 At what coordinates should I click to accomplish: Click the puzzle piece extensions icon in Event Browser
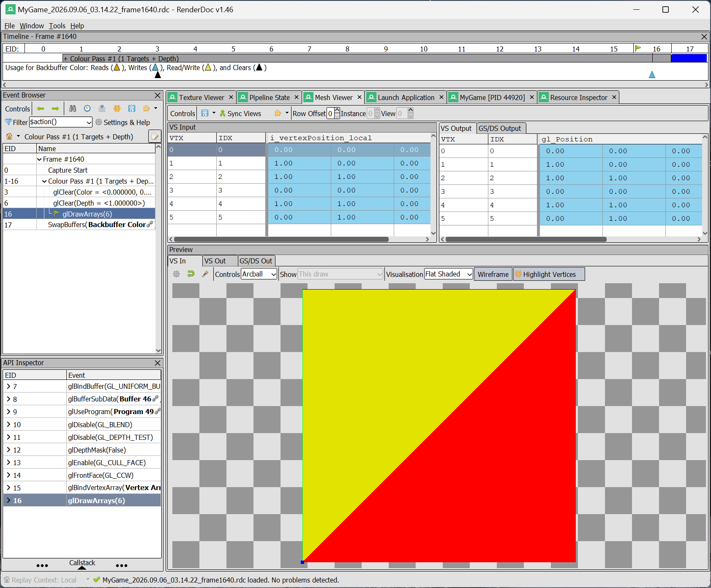[x=147, y=108]
